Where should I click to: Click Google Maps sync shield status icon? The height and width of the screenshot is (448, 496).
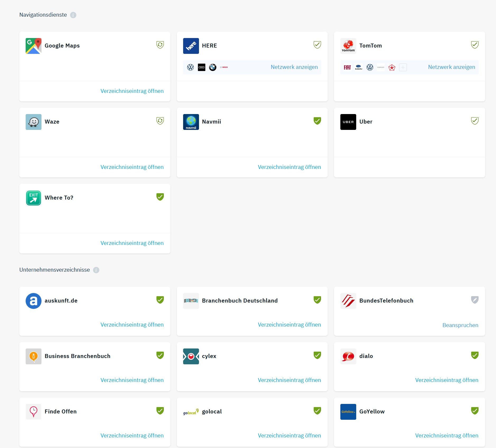[x=160, y=45]
